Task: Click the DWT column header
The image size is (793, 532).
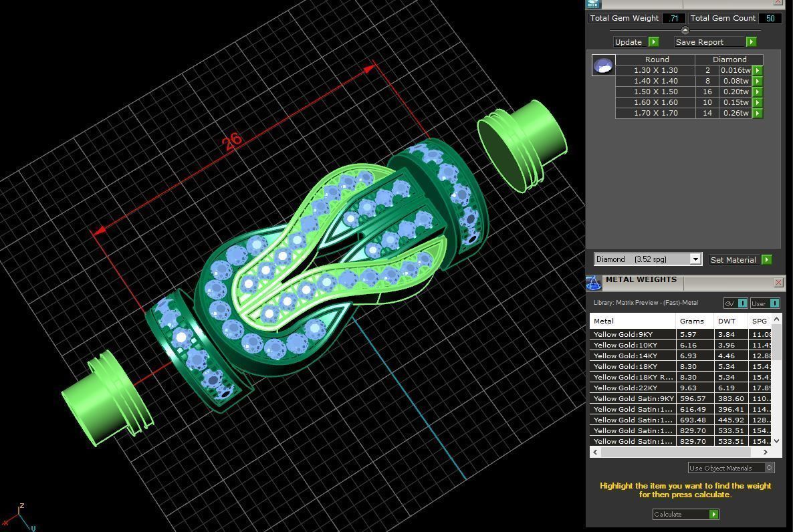Action: click(x=731, y=321)
